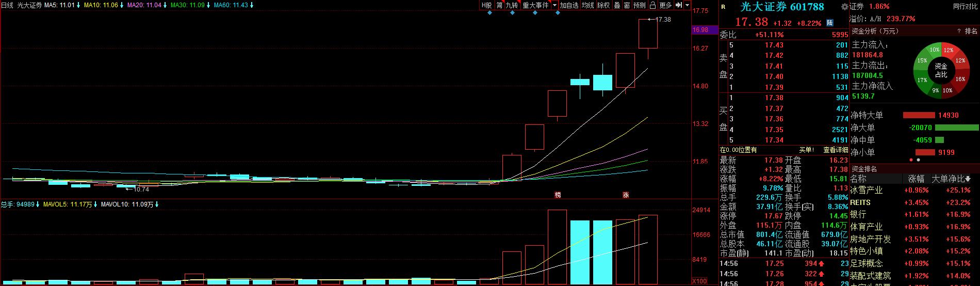The height and width of the screenshot is (286, 980).
Task: Select 银行 row in 资金排名
Action: click(x=914, y=215)
